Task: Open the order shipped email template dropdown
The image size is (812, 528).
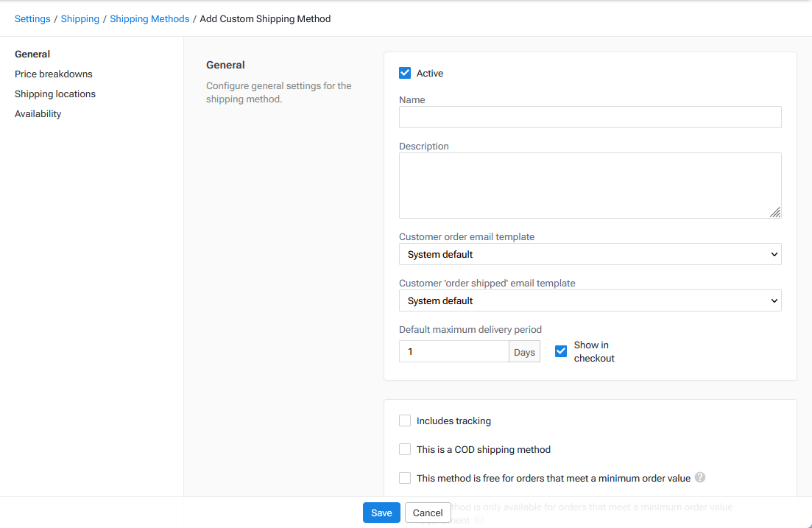Action: click(590, 300)
